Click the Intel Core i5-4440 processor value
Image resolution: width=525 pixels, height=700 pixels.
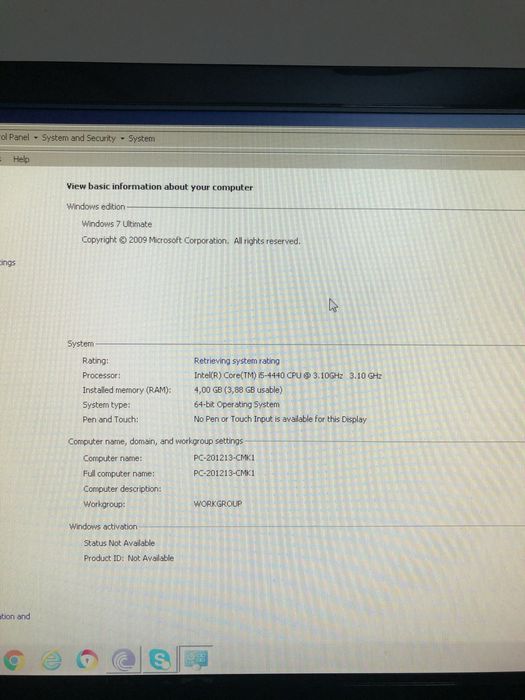[x=288, y=375]
